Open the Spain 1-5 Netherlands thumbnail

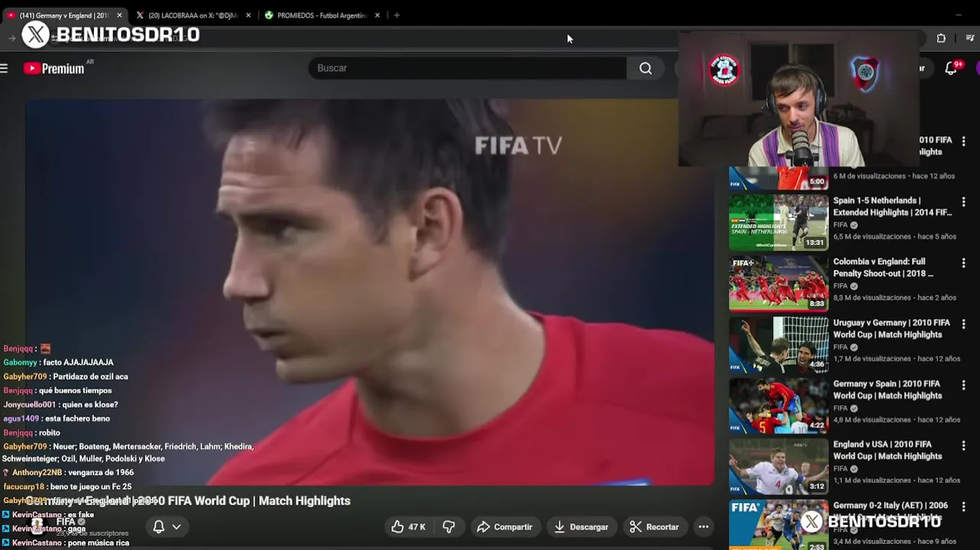click(x=778, y=222)
